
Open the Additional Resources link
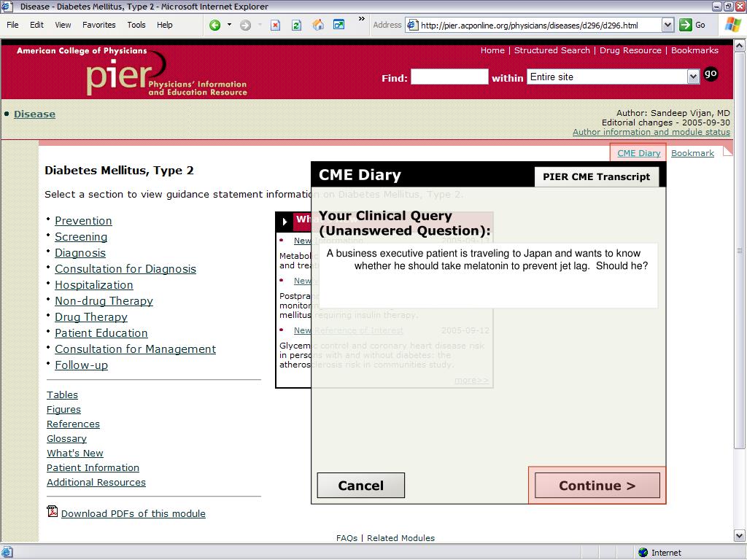coord(96,483)
